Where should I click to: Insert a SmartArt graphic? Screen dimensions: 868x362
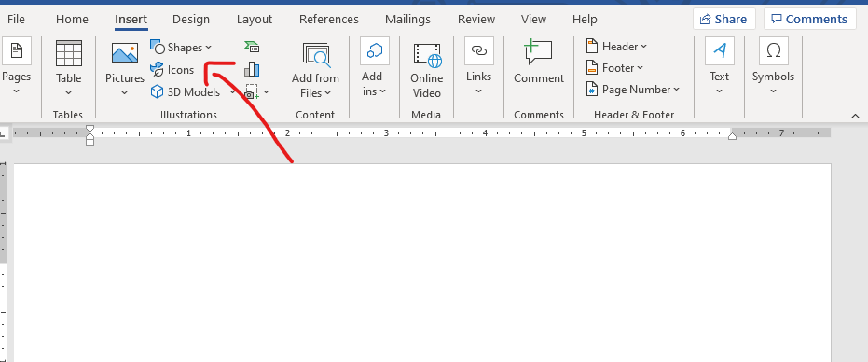(252, 47)
